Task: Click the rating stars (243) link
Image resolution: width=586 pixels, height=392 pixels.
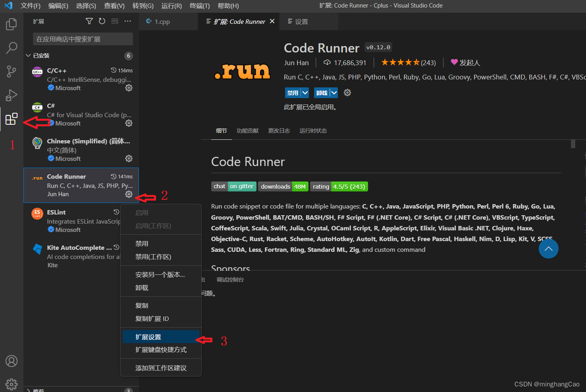Action: point(408,62)
